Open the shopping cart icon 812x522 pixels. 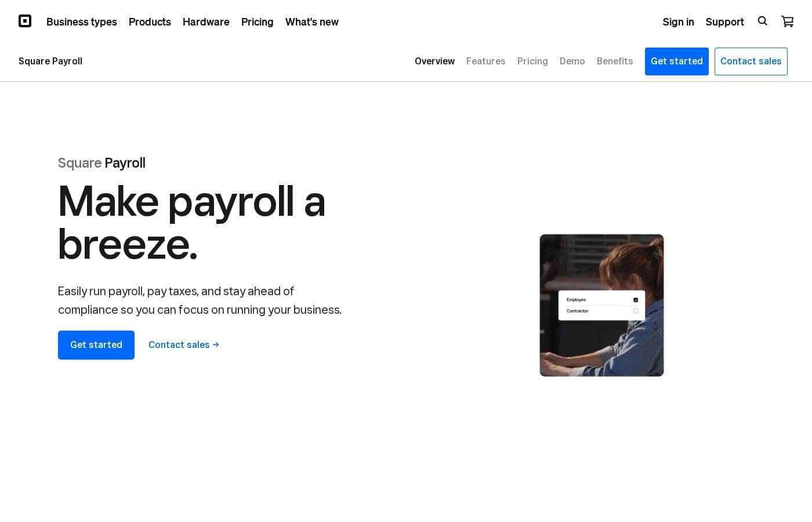point(788,21)
